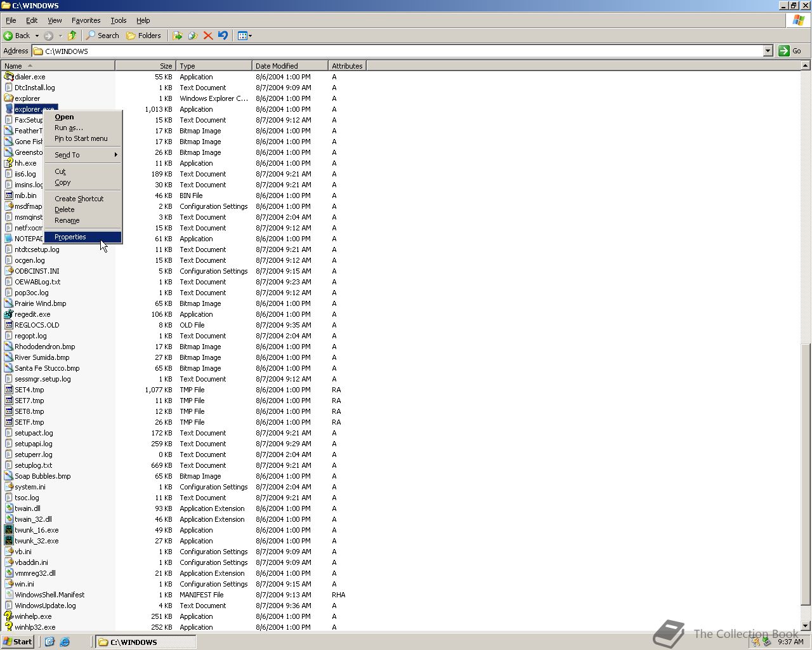Click the Copy To toolbar icon
The height and width of the screenshot is (650, 812).
point(193,36)
